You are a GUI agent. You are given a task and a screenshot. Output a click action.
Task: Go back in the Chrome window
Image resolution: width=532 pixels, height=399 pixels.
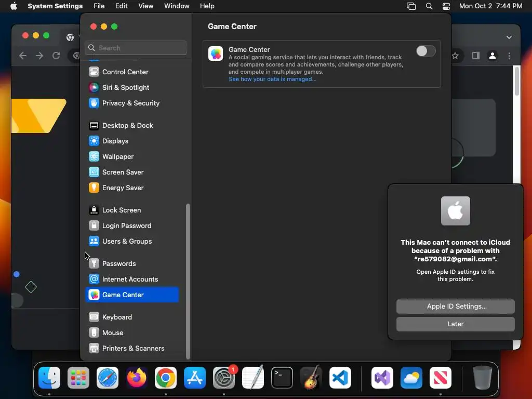[x=23, y=56]
